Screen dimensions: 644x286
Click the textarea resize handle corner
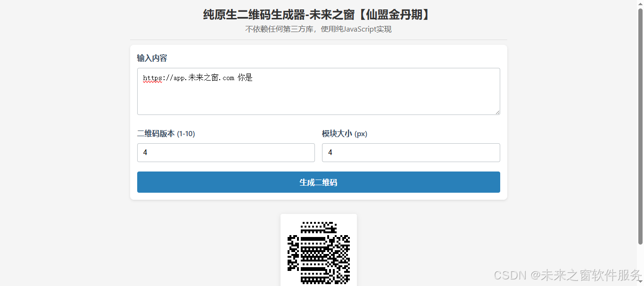(497, 112)
